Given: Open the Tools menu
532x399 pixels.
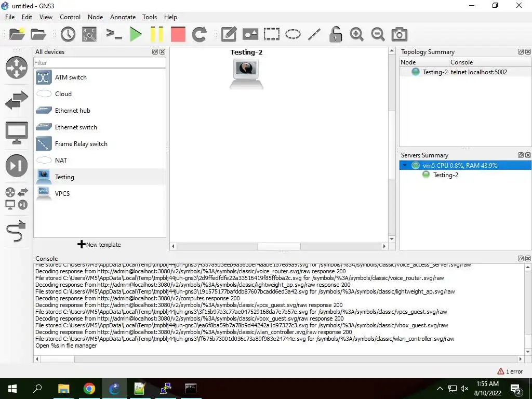Looking at the screenshot, I should tap(150, 17).
